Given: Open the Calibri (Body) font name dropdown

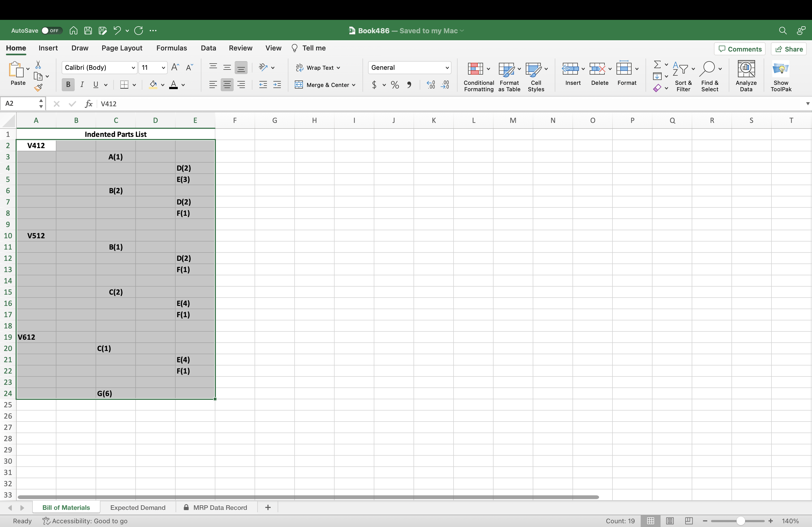Looking at the screenshot, I should [x=133, y=68].
